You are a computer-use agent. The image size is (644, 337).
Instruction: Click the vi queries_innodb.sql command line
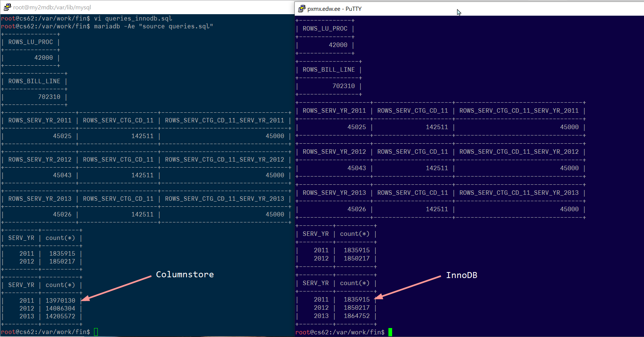click(x=133, y=18)
